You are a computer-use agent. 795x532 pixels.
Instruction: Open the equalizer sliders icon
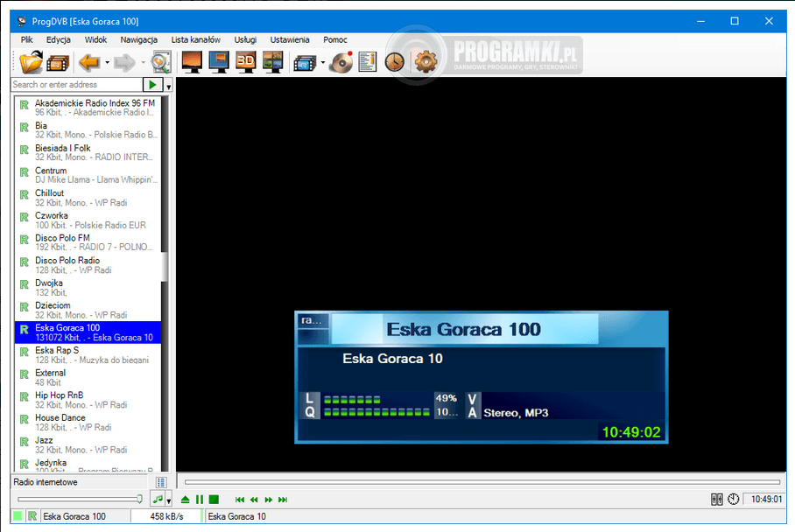[716, 500]
